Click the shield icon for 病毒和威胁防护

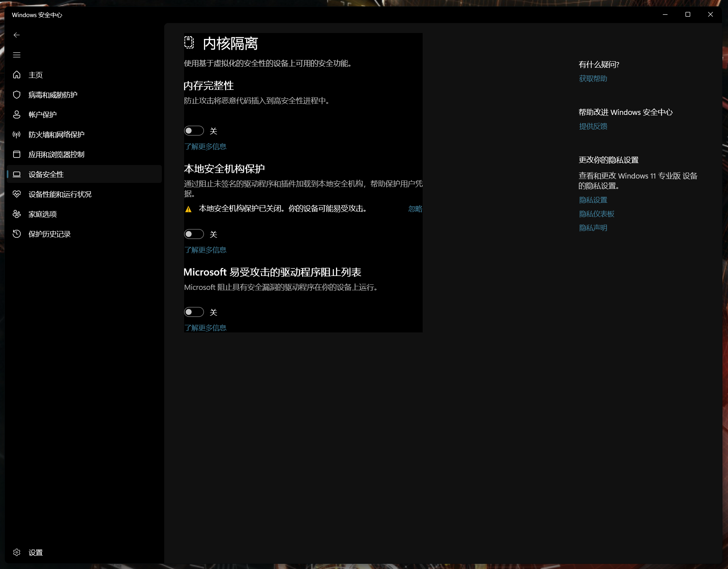pyautogui.click(x=17, y=95)
